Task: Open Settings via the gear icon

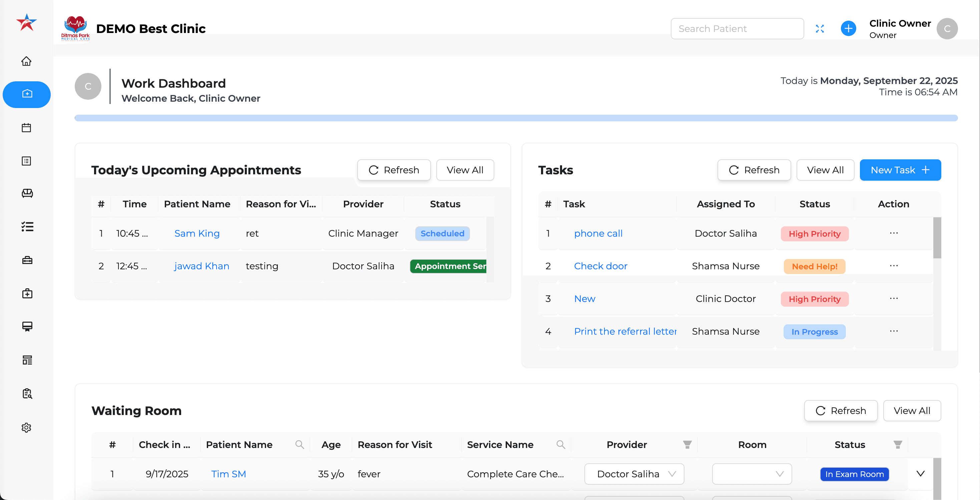Action: tap(27, 427)
